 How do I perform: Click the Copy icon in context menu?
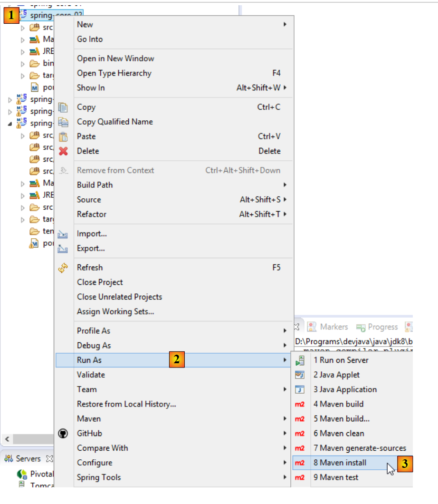[x=63, y=107]
